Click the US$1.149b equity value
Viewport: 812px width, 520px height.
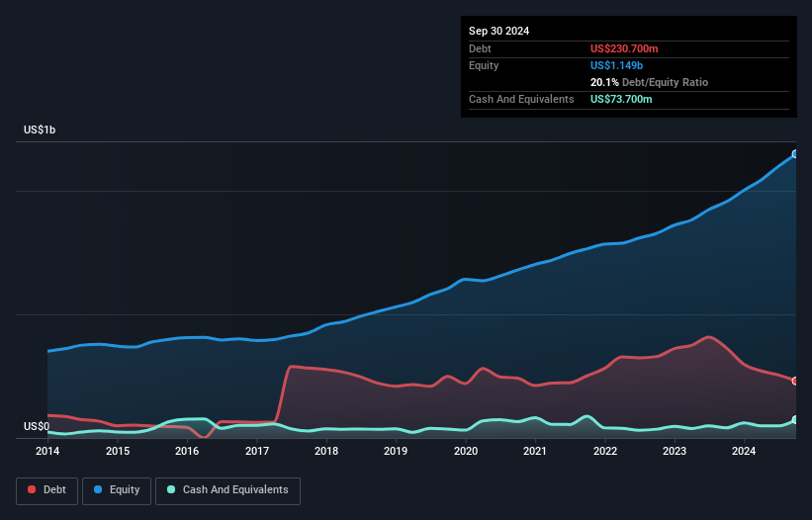coord(616,65)
